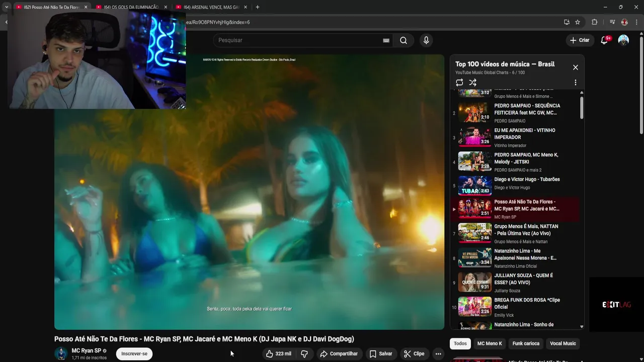The width and height of the screenshot is (644, 362).
Task: Open the tab search dropdown arrow
Action: click(7, 7)
